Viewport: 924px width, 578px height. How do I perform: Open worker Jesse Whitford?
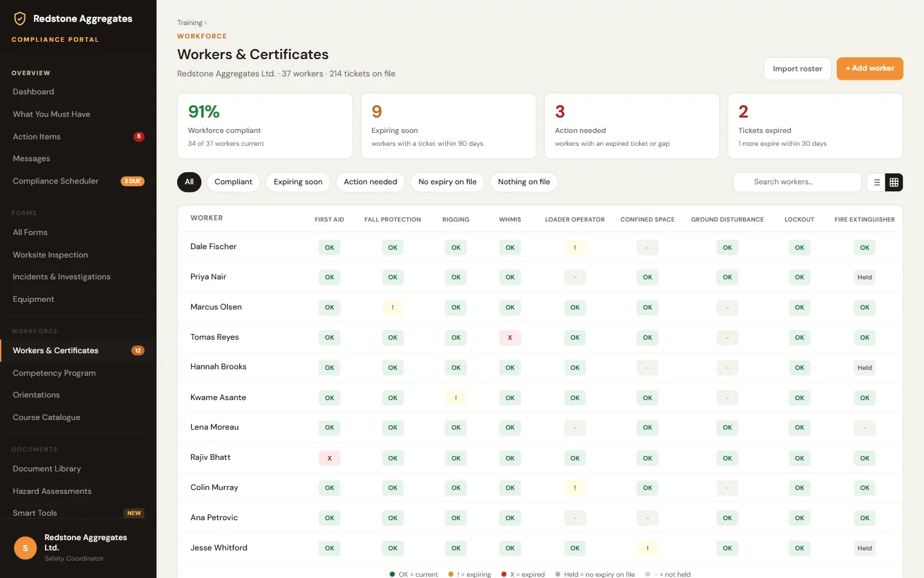219,548
